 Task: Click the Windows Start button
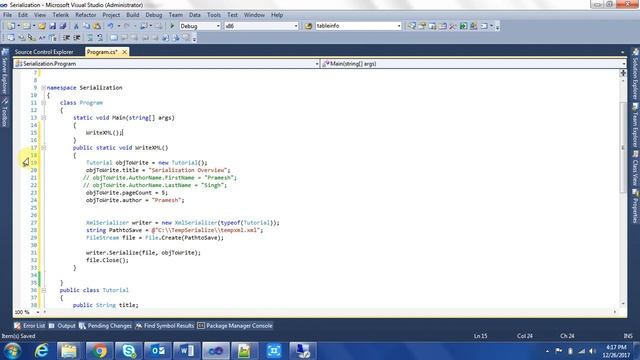(13, 351)
